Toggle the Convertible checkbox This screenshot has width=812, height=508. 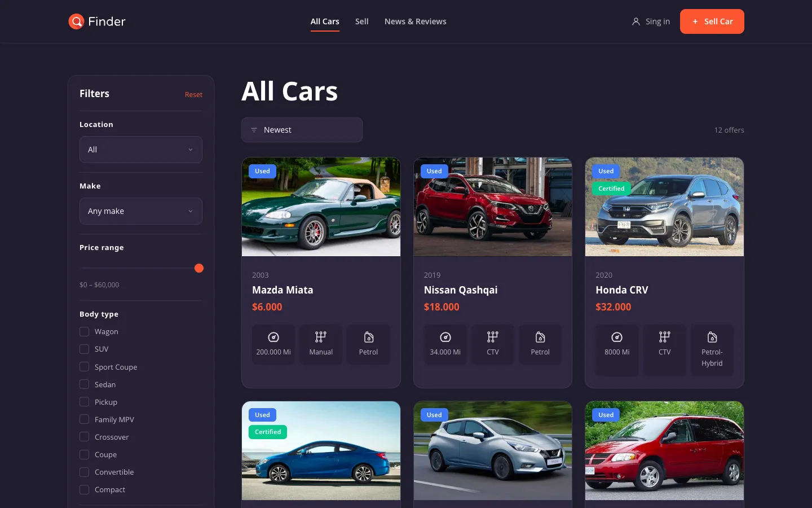85,472
